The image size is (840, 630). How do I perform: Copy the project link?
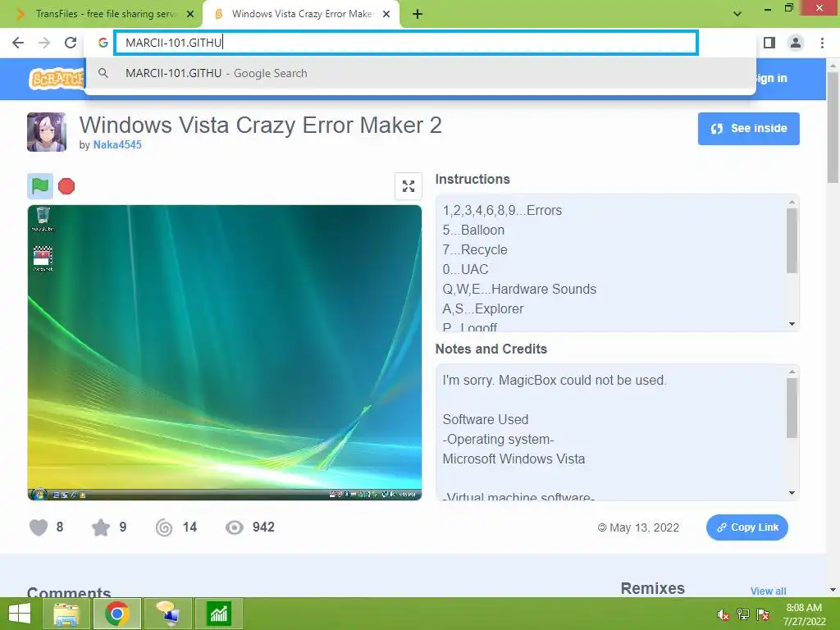pos(746,527)
